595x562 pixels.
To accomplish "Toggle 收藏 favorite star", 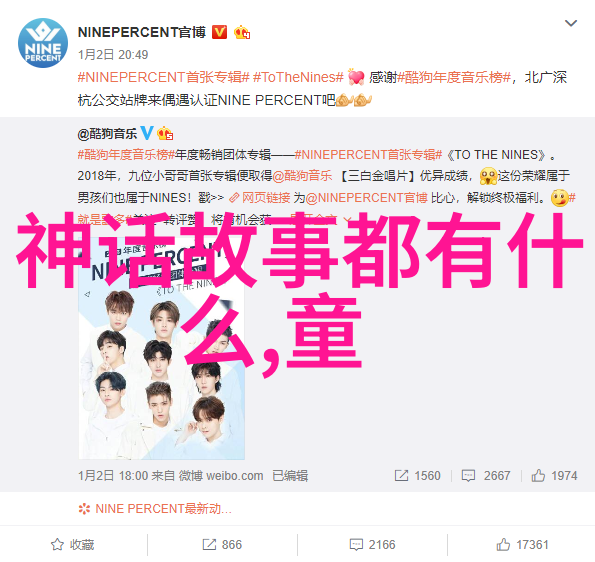I will pos(73,545).
